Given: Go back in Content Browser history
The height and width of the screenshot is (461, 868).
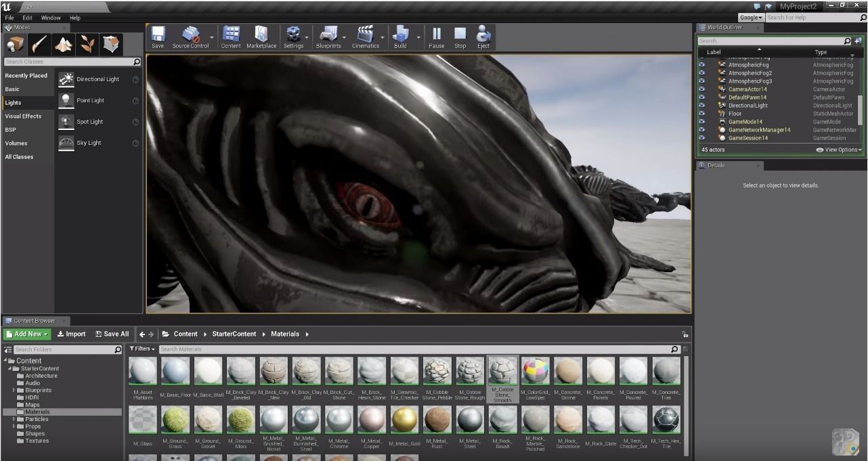Looking at the screenshot, I should [x=142, y=334].
